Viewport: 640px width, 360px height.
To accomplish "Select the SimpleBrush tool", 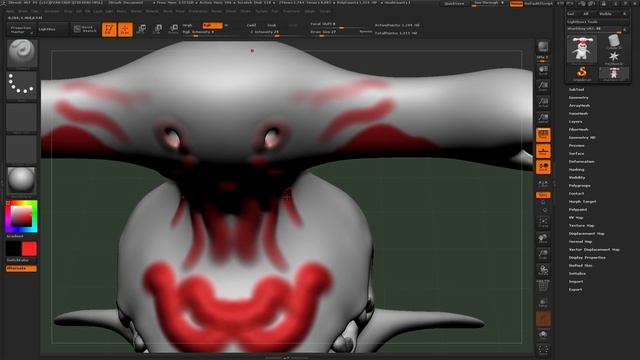I will click(582, 73).
